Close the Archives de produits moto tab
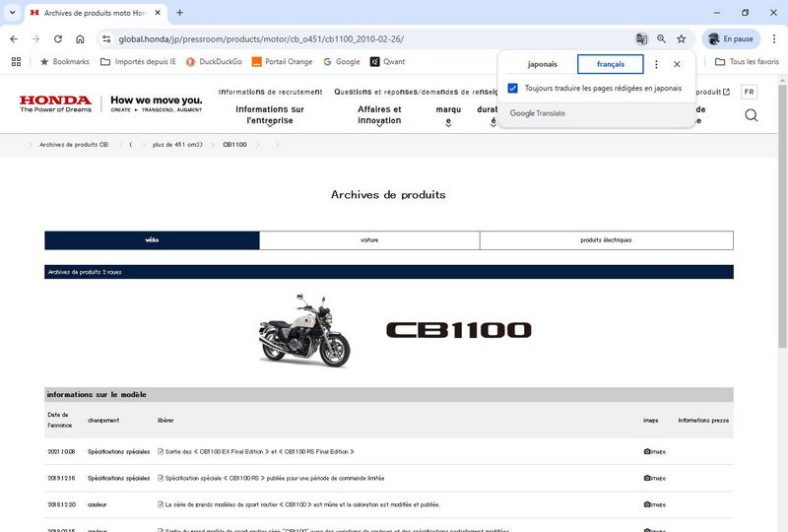Image resolution: width=788 pixels, height=532 pixels. [158, 13]
